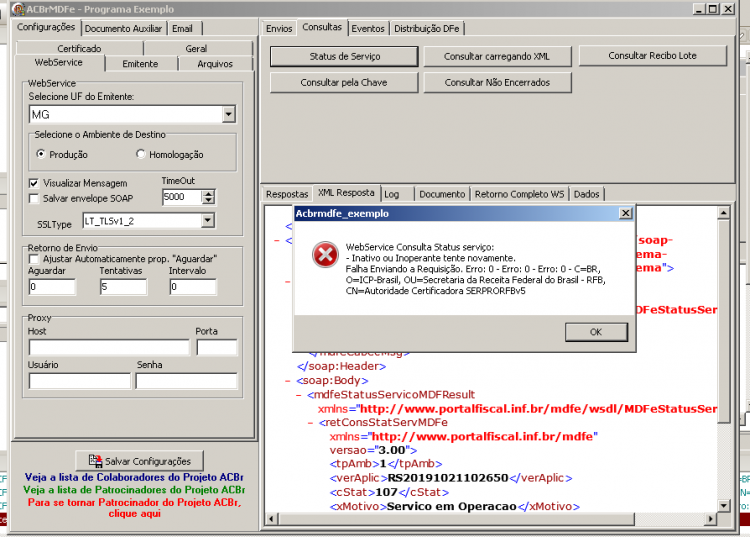The image size is (750, 537).
Task: Click the TimeOut field showing 5000
Action: pos(182,197)
